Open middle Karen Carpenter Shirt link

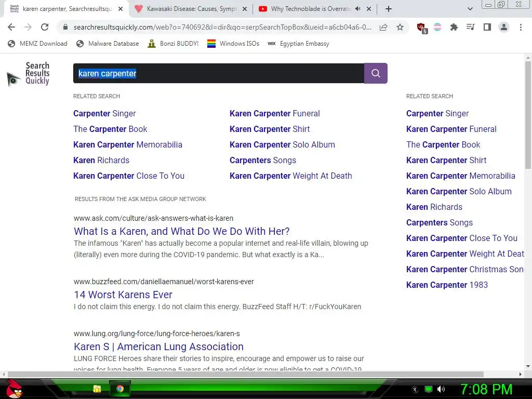tap(270, 129)
